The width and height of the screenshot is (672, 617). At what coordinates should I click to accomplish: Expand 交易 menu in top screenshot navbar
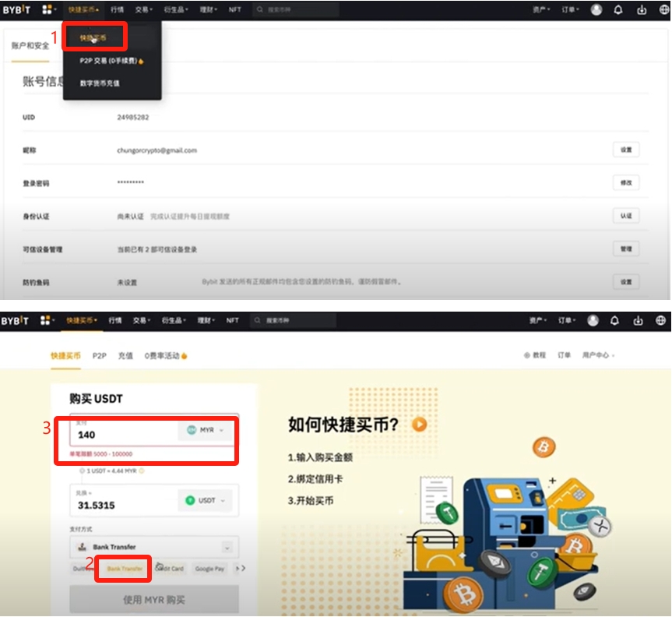pyautogui.click(x=143, y=9)
